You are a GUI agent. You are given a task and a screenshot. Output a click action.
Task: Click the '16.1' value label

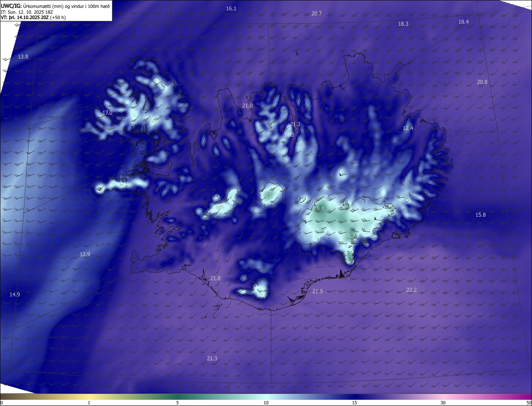(x=231, y=9)
